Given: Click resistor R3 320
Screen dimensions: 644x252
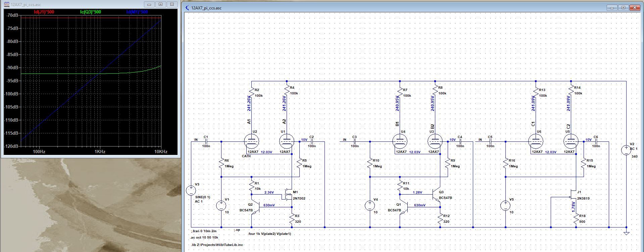Looking at the screenshot, I should [292, 219].
